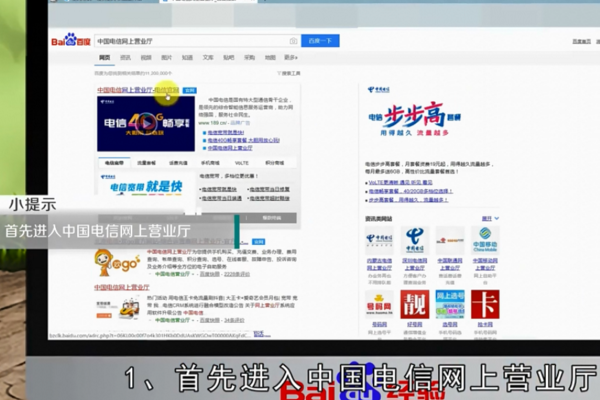The image size is (600, 400).
Task: Select the 积分商城 sub-tab
Action: click(274, 163)
